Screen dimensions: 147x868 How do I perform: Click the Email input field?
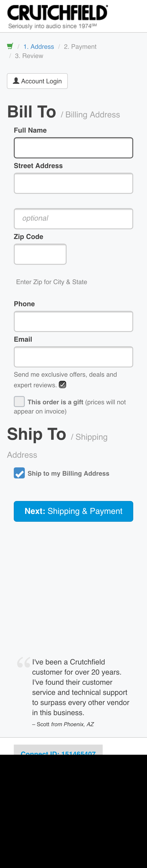point(73,356)
